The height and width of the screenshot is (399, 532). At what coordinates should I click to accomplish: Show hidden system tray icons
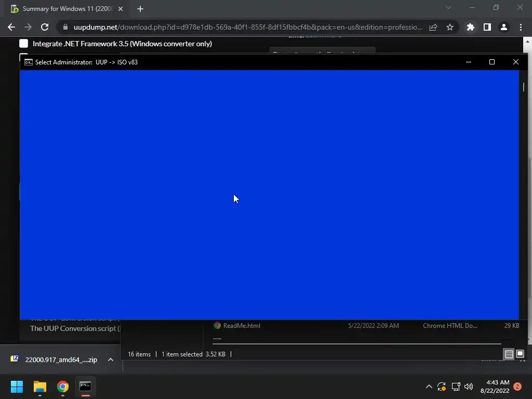[x=429, y=387]
